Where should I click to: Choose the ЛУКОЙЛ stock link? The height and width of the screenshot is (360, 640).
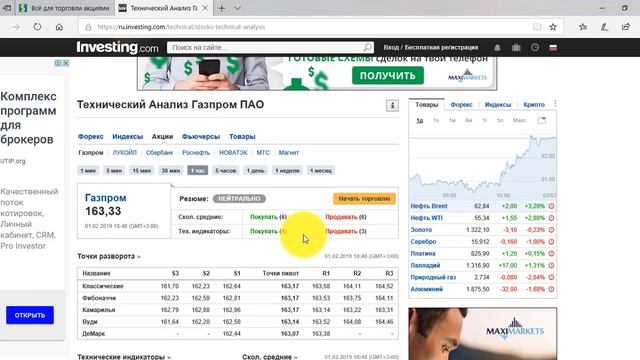tap(124, 153)
